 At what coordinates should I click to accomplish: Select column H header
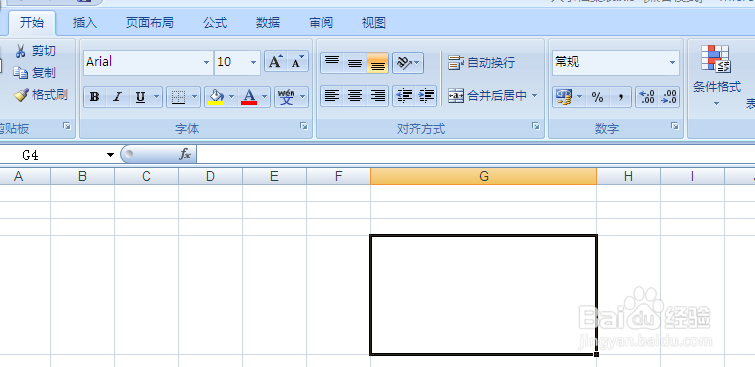coord(628,177)
